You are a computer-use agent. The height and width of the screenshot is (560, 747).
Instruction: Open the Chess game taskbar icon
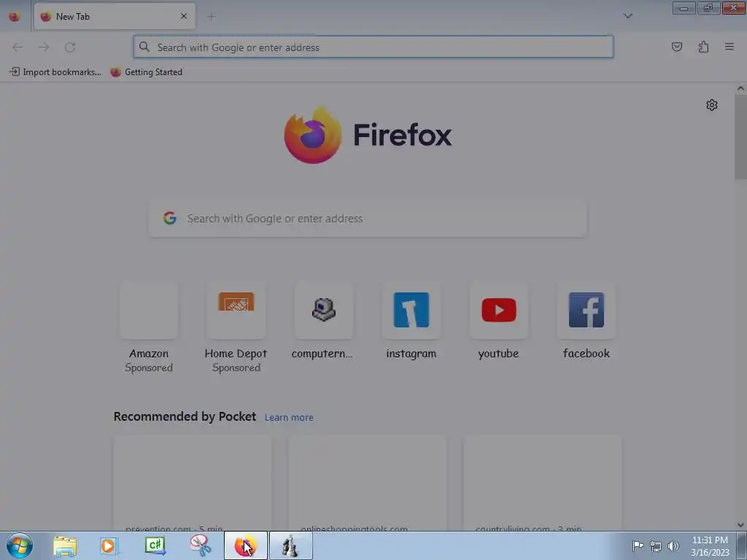point(290,545)
